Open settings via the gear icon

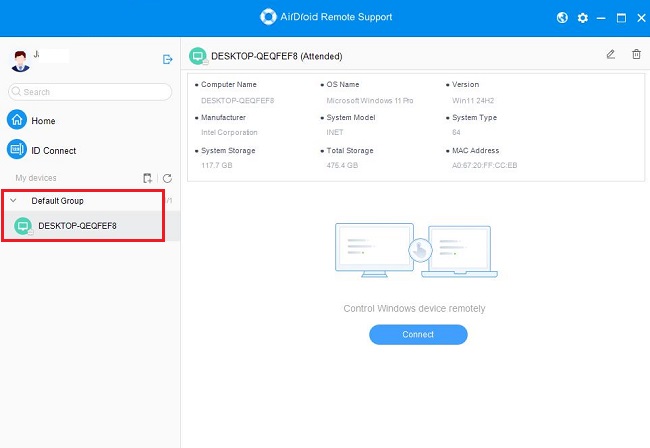pos(582,17)
